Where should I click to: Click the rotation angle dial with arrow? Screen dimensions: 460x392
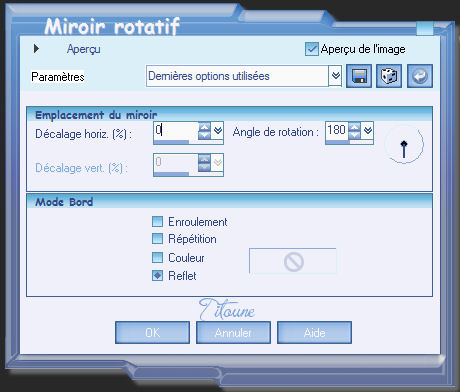[404, 144]
